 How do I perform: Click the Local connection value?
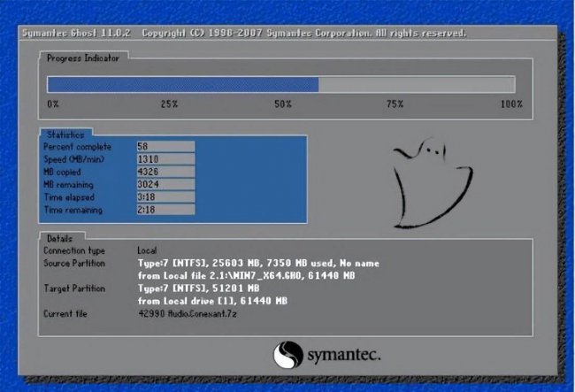[147, 250]
